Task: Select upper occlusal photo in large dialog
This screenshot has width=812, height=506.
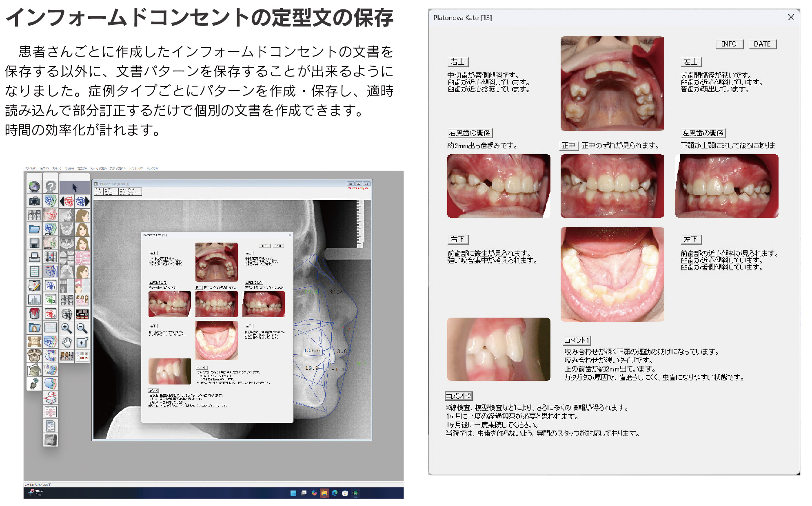Action: (x=612, y=84)
